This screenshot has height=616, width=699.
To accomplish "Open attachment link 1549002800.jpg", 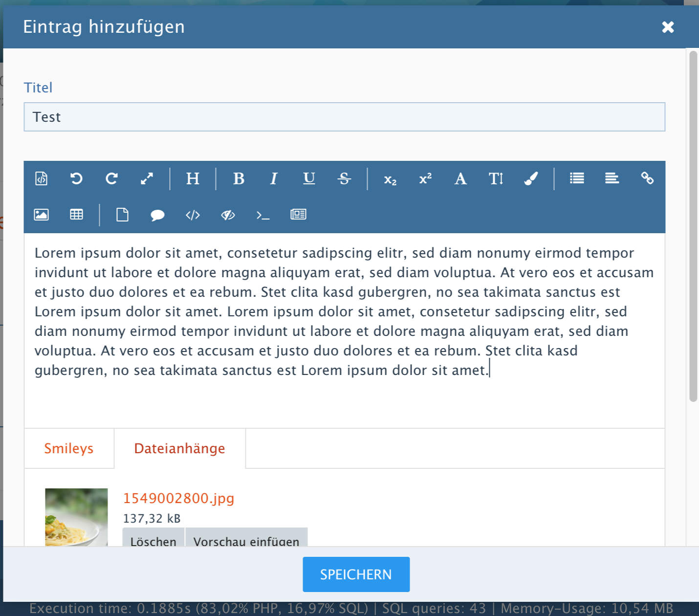I will click(x=178, y=498).
